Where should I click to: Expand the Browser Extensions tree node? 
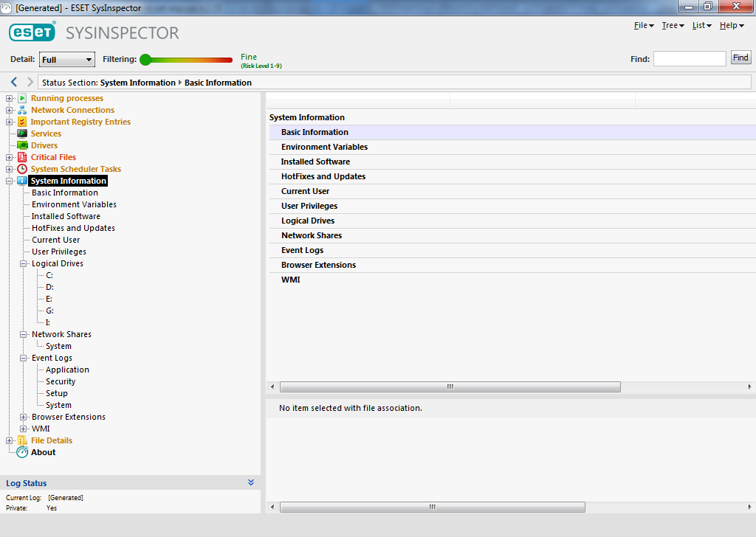[24, 417]
